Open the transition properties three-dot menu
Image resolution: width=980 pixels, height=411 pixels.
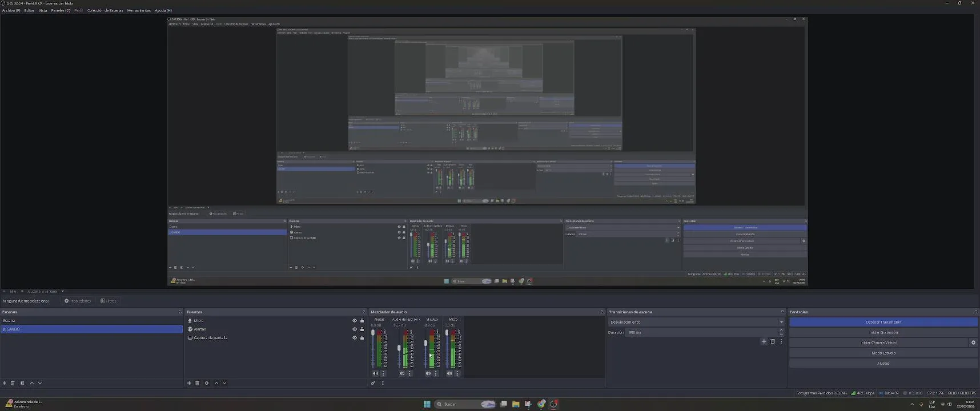coord(781,341)
